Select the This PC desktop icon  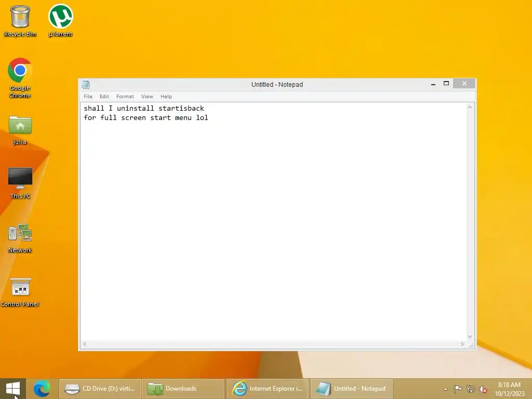(x=20, y=183)
